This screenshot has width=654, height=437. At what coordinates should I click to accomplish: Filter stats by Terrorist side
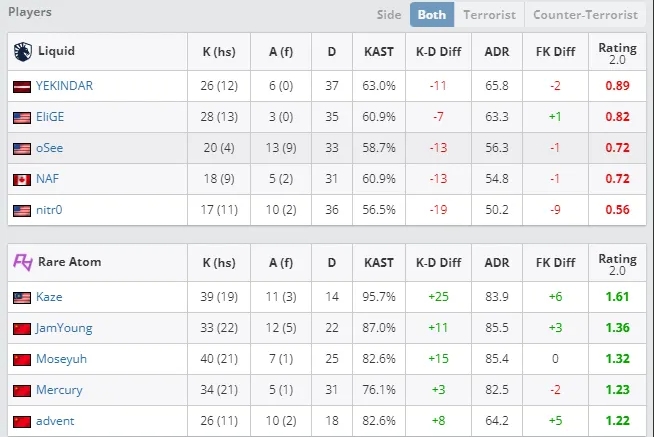pyautogui.click(x=489, y=15)
